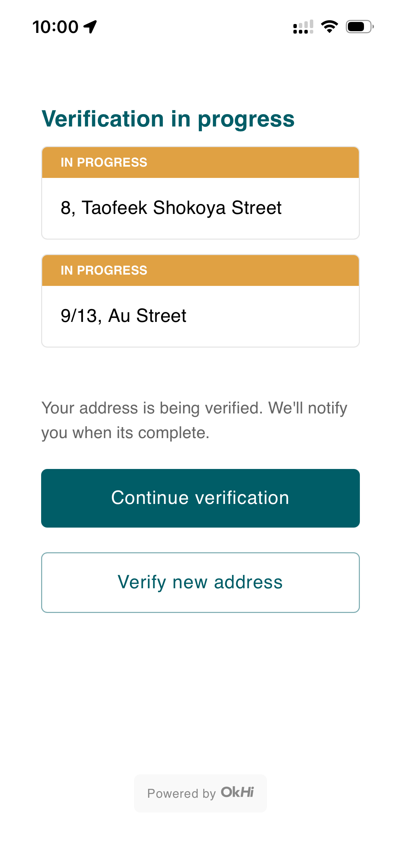Click the Verify new address button

pos(200,582)
